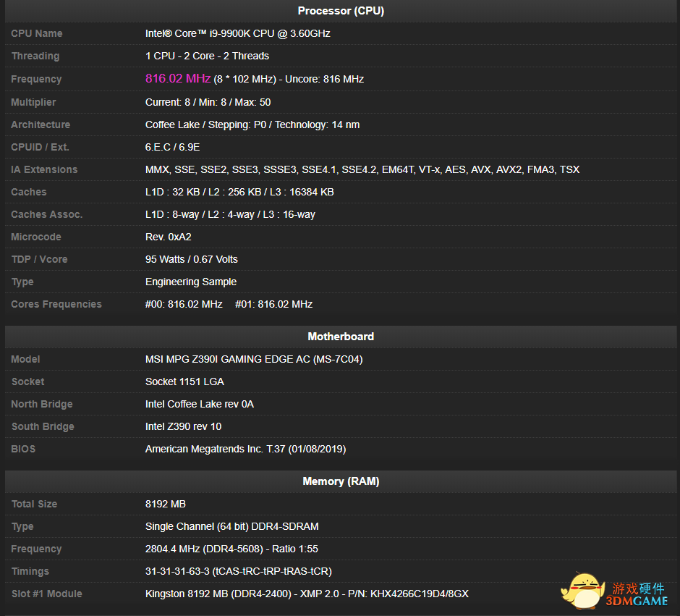The height and width of the screenshot is (616, 680).
Task: Click the 'Socket 1151 LGA' value
Action: click(x=184, y=381)
